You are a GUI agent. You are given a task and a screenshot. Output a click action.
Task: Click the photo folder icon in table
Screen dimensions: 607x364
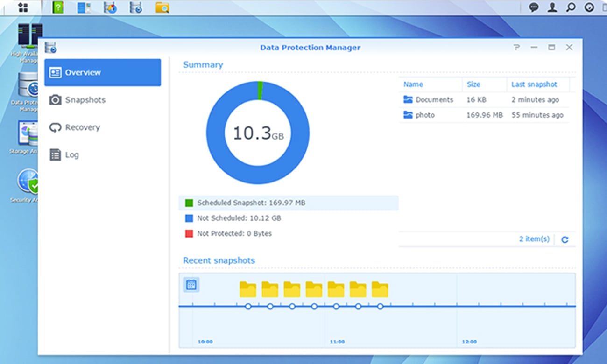408,115
